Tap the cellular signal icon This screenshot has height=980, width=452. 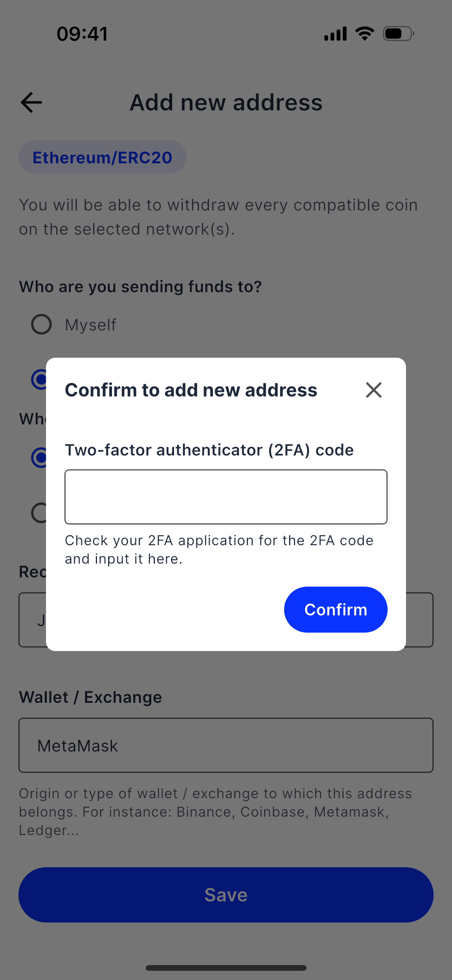335,34
